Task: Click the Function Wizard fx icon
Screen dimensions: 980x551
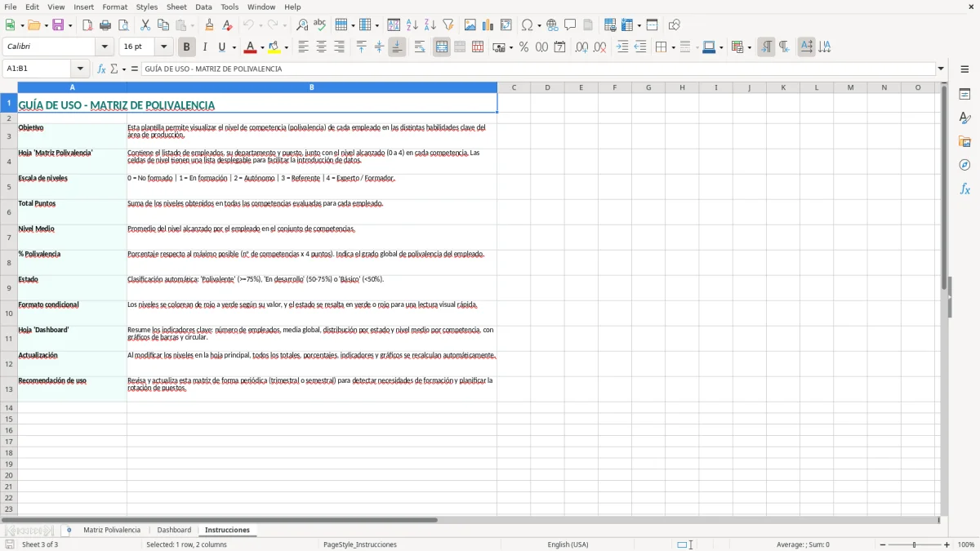Action: [x=102, y=69]
